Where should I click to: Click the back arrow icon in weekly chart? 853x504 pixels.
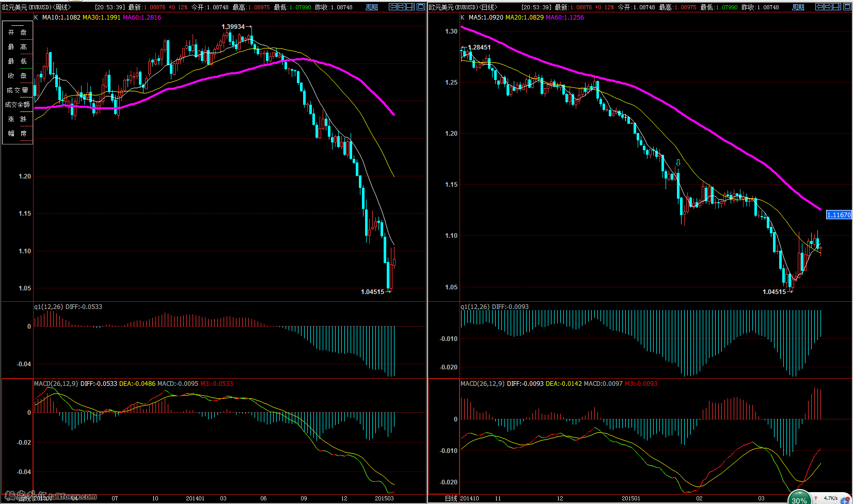pyautogui.click(x=393, y=7)
